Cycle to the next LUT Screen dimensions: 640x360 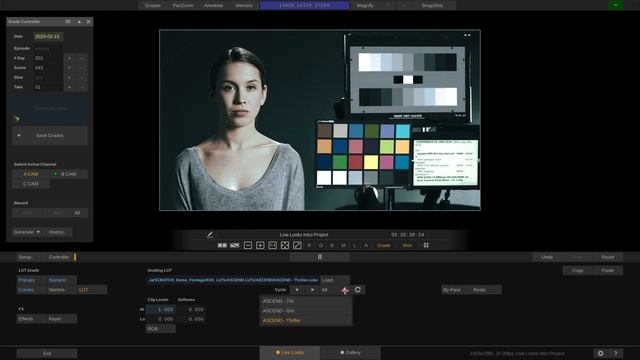[312, 290]
